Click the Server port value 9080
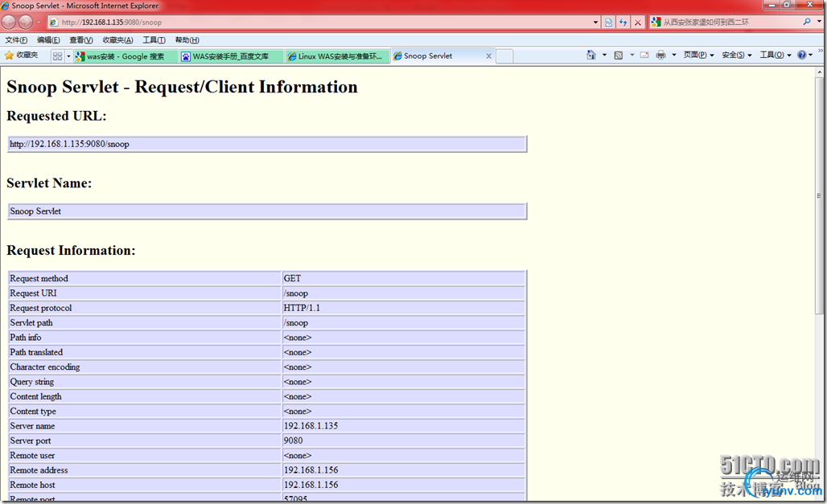This screenshot has width=827, height=504. click(294, 440)
